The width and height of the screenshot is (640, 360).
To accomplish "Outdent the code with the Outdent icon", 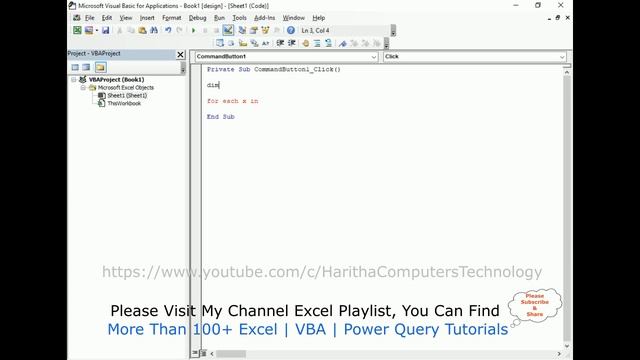I will (292, 43).
